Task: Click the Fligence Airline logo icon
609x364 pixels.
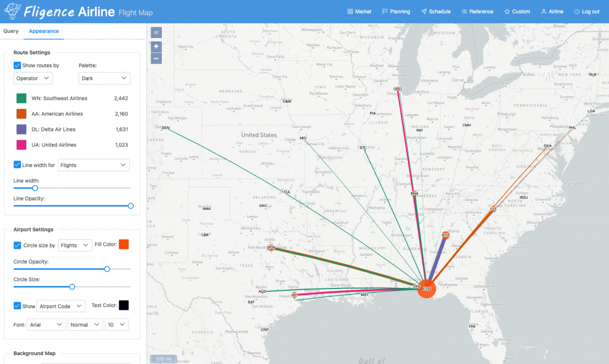Action: click(12, 11)
